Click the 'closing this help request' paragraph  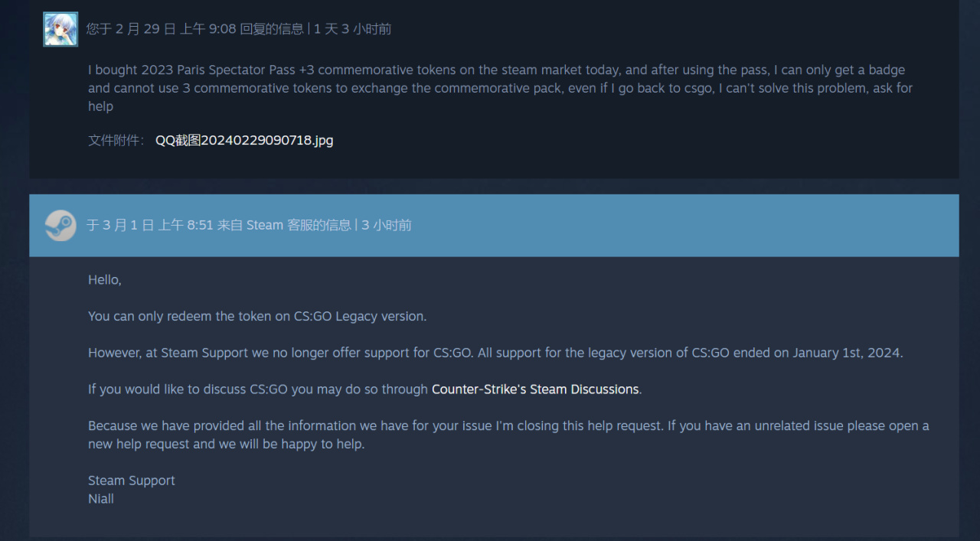(x=508, y=435)
